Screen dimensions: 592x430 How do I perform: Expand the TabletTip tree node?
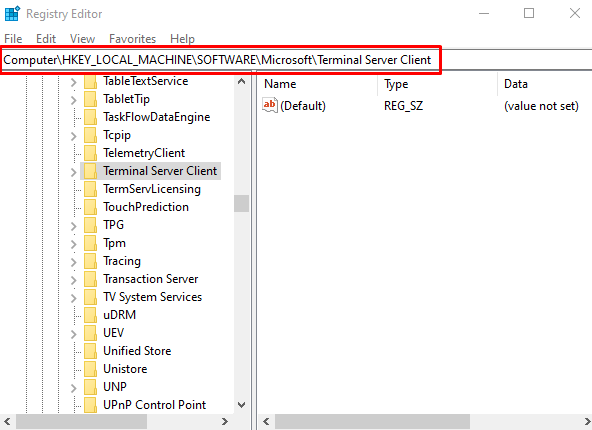[x=74, y=100]
